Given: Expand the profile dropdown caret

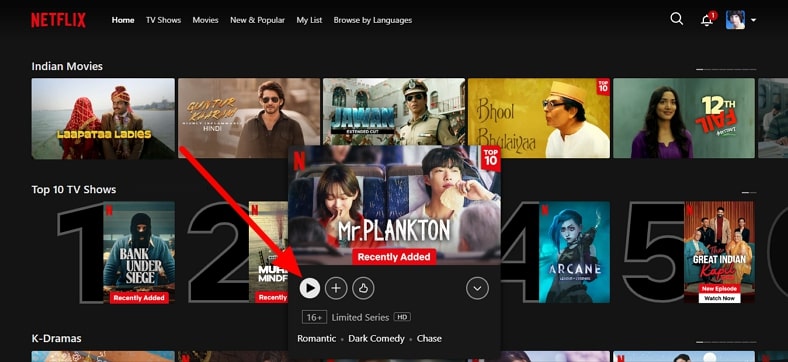Looking at the screenshot, I should pyautogui.click(x=753, y=20).
